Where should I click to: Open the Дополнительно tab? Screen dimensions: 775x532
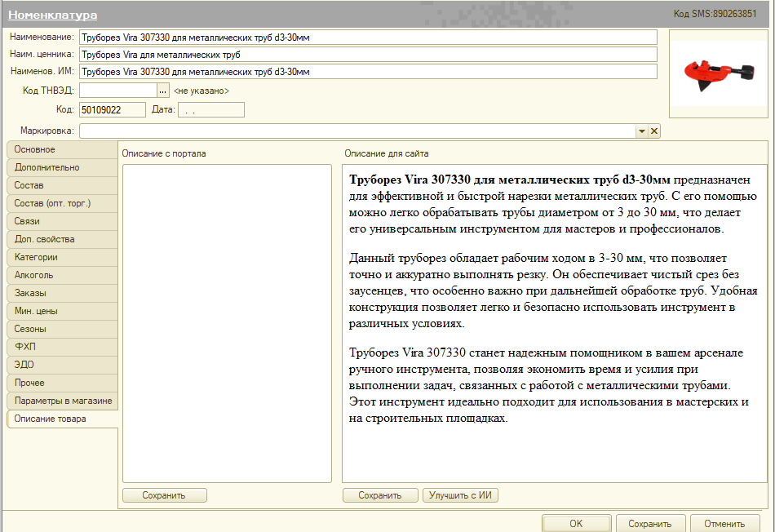62,167
